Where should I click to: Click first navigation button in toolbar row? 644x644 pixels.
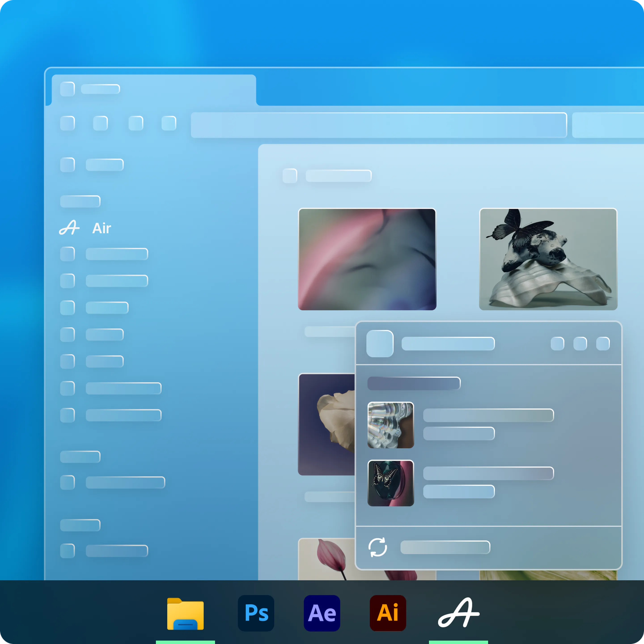tap(67, 123)
